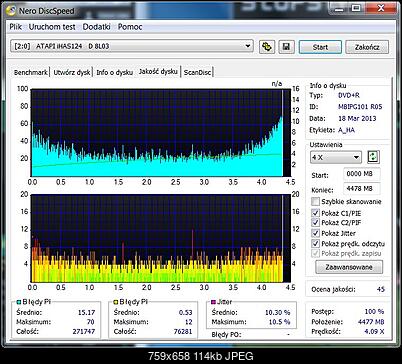Toggle the Pokaż Jitter checkbox
This screenshot has height=364, width=402.
pyautogui.click(x=315, y=233)
